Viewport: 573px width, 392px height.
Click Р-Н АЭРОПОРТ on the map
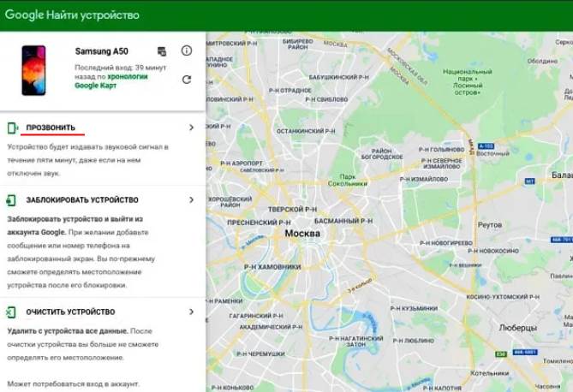242,163
